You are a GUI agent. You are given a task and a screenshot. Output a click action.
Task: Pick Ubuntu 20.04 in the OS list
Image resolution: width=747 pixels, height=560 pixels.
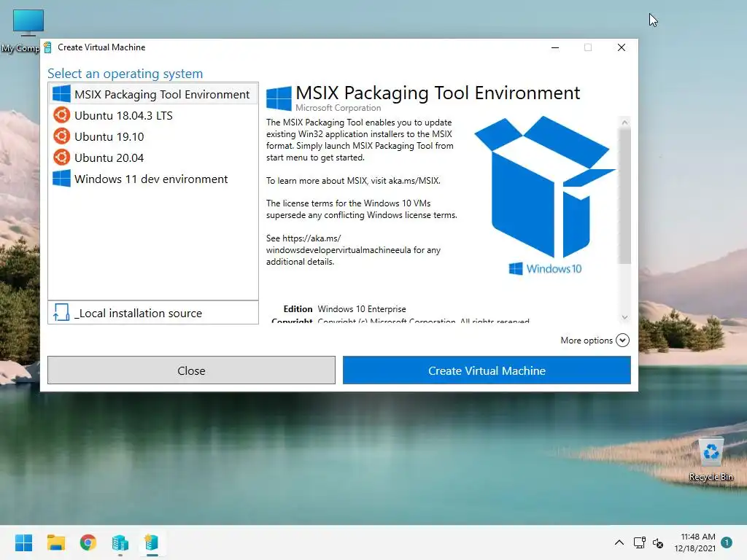pos(153,157)
